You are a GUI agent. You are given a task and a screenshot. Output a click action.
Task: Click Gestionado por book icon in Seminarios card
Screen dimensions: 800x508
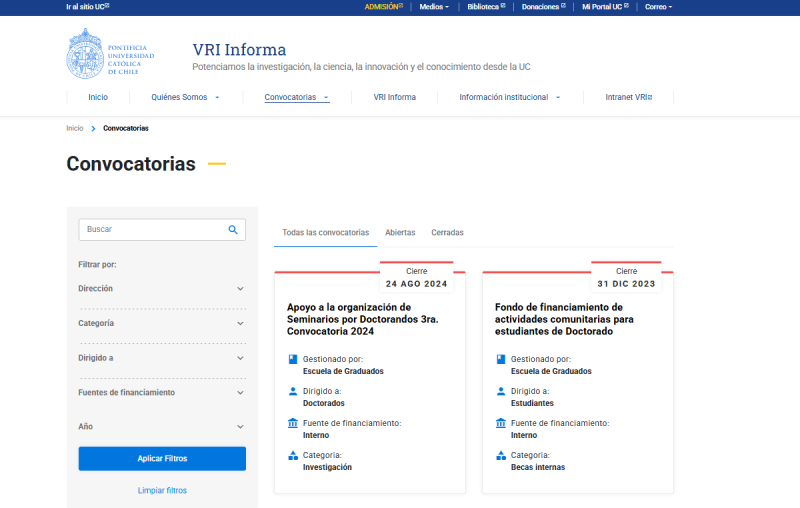click(x=293, y=359)
